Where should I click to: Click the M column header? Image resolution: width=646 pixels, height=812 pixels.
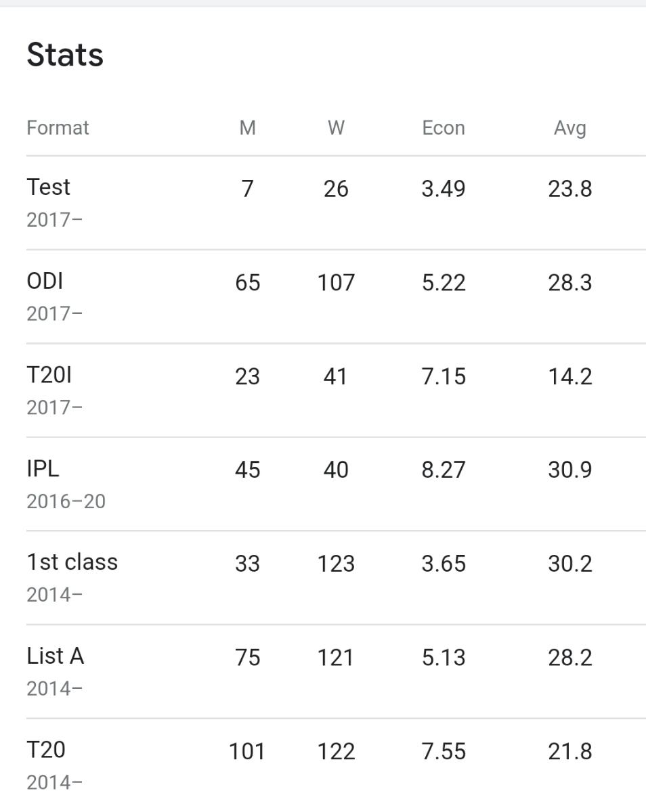click(248, 128)
